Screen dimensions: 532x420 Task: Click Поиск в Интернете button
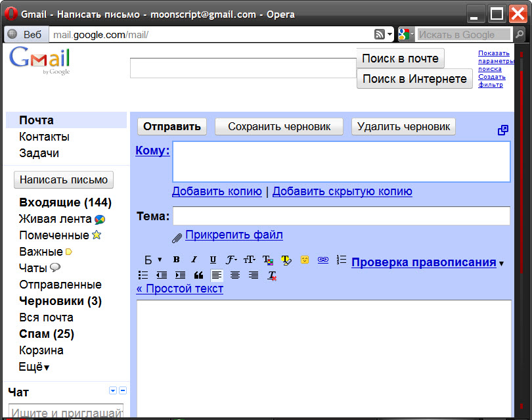(x=414, y=79)
